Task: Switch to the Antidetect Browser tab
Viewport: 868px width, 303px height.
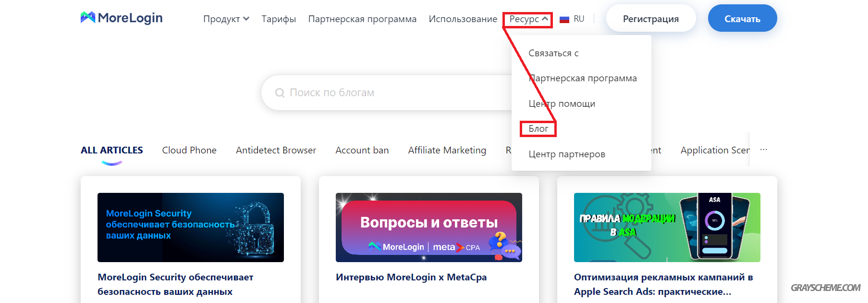Action: point(276,150)
